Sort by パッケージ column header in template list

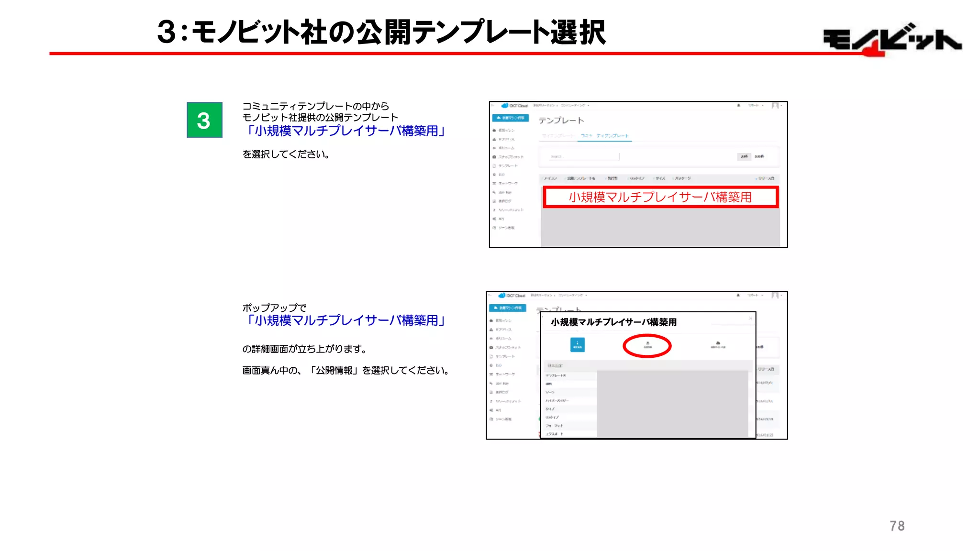[682, 178]
